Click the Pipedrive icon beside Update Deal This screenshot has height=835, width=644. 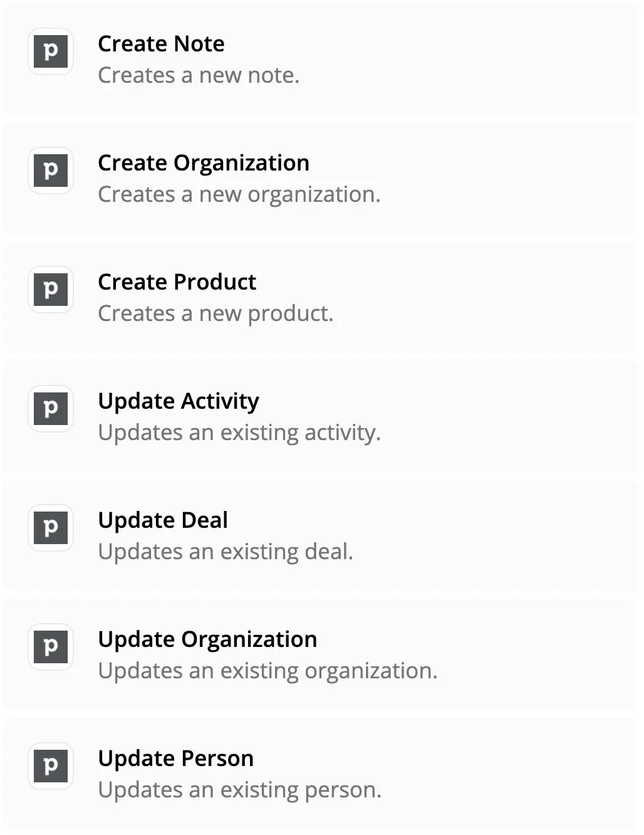pos(51,528)
